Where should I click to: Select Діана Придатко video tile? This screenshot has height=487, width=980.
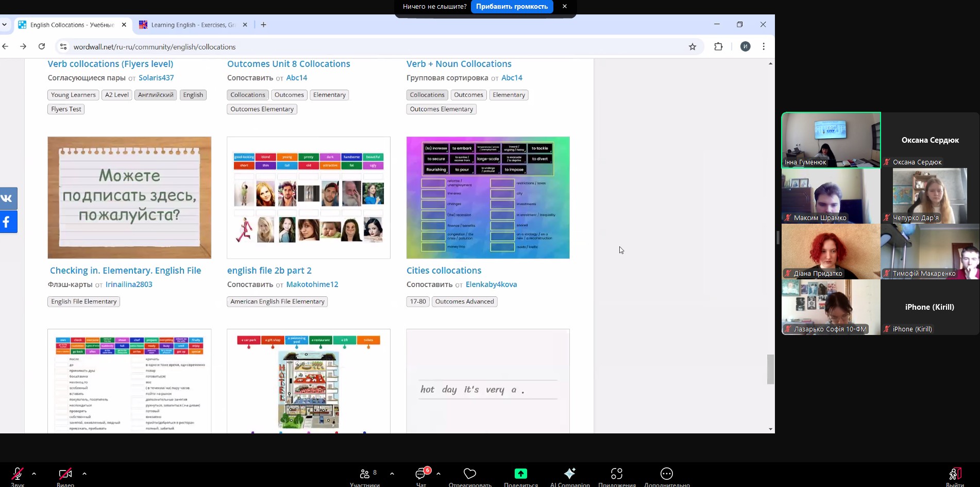831,251
